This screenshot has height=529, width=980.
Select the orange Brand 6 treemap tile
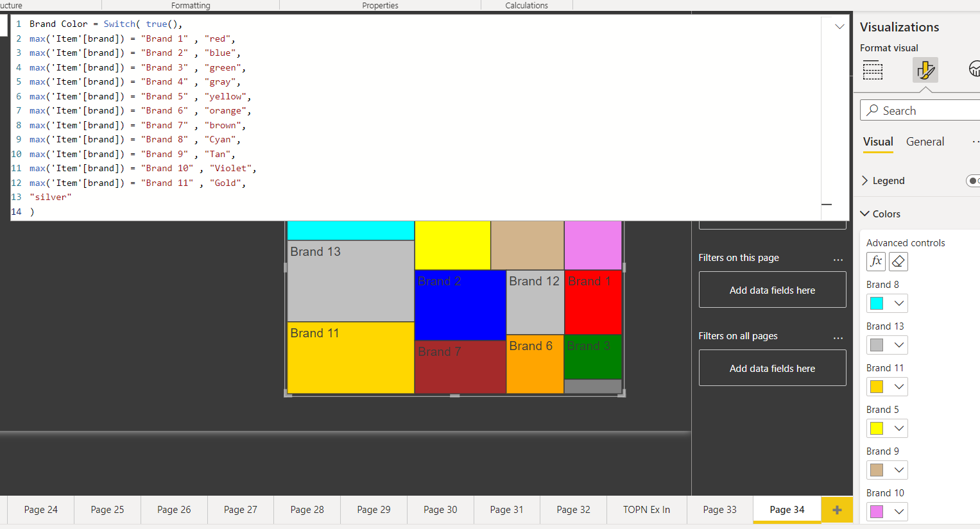click(x=535, y=364)
